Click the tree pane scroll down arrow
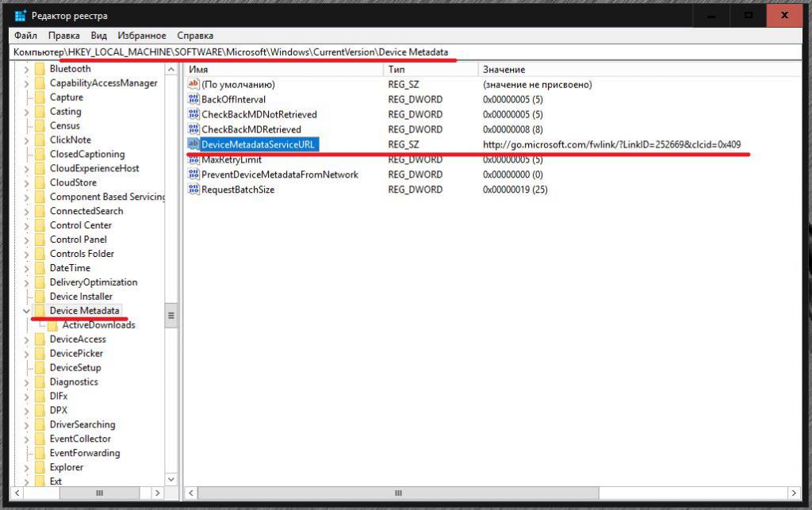Image resolution: width=812 pixels, height=510 pixels. click(171, 479)
